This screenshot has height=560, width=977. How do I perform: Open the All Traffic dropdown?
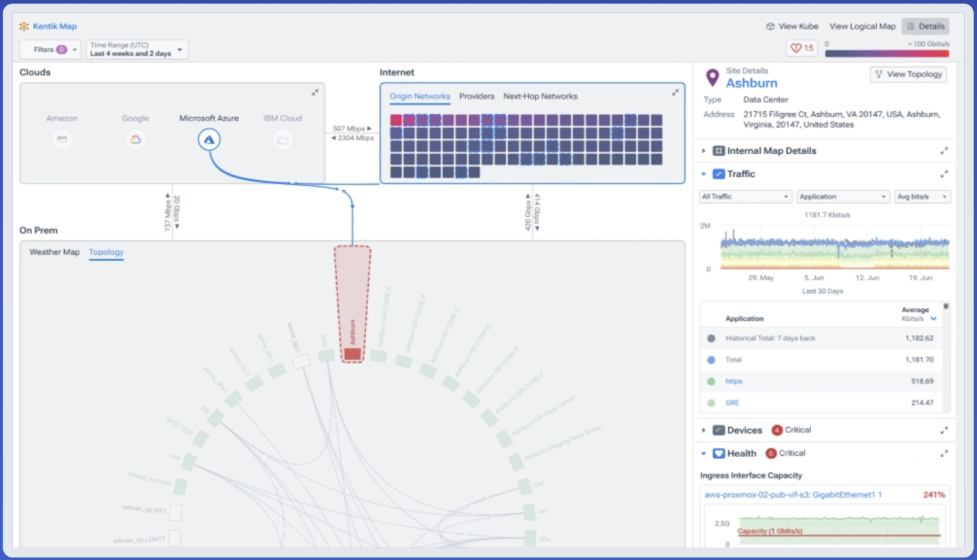click(744, 196)
